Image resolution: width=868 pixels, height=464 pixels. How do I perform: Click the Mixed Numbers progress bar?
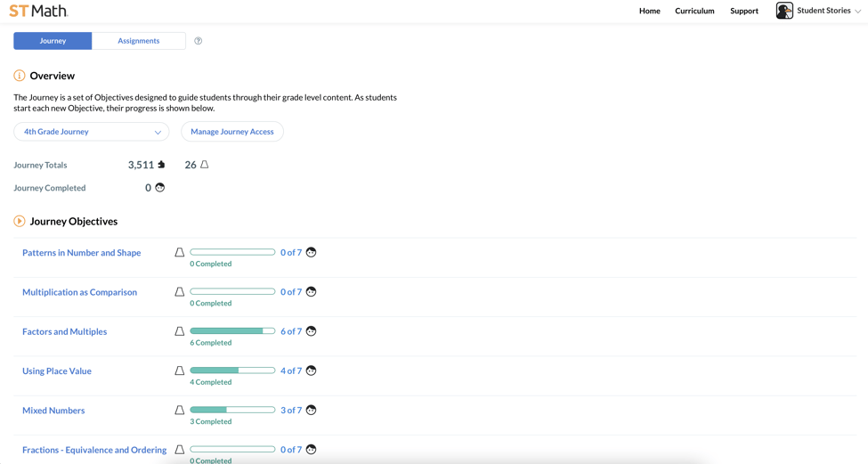(x=232, y=411)
